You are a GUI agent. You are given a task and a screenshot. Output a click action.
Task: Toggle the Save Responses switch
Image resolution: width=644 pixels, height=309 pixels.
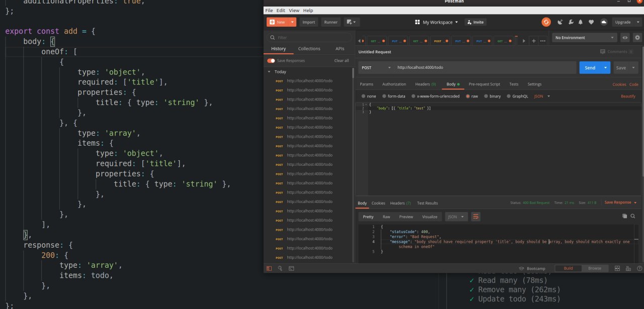tap(271, 61)
